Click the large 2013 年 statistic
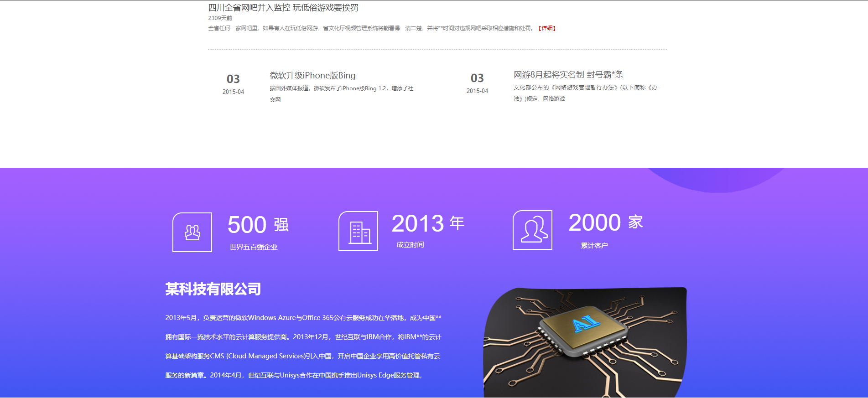Viewport: 868px width, 398px height. [428, 223]
